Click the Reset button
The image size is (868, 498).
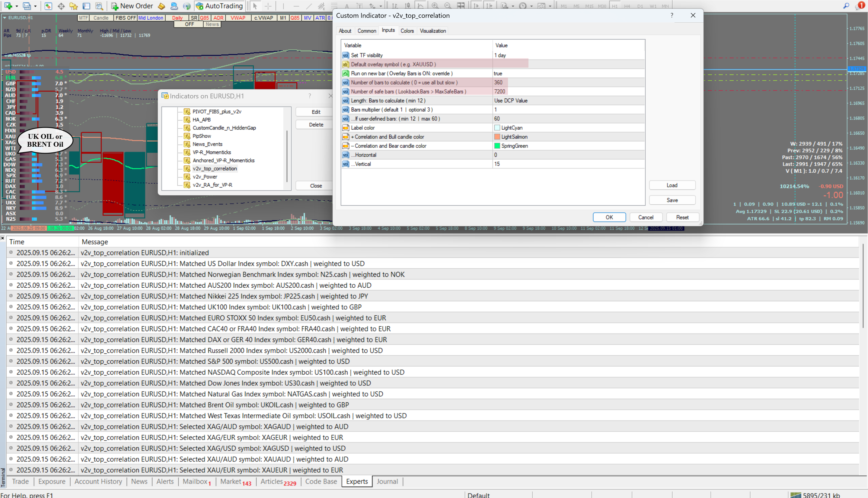(x=682, y=217)
